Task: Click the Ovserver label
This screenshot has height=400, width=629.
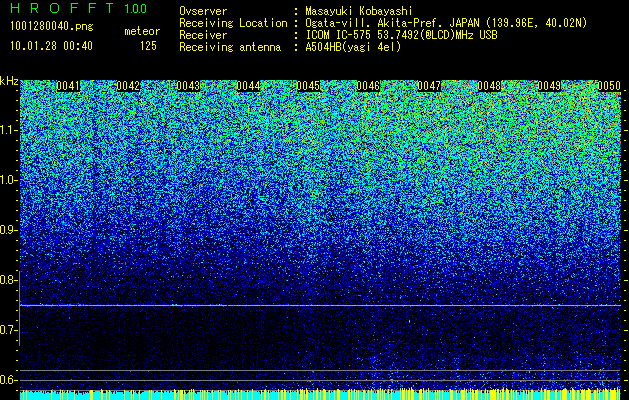Action: (x=203, y=11)
